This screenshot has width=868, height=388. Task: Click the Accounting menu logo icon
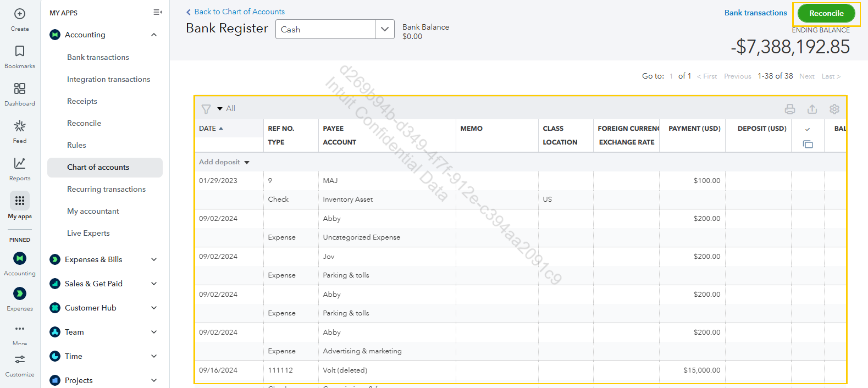click(x=55, y=35)
